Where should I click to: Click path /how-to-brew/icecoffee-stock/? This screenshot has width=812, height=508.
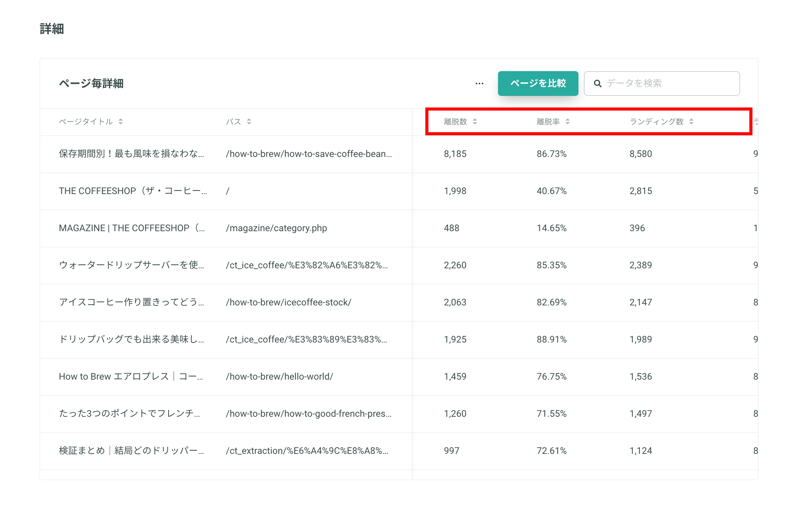[x=288, y=302]
